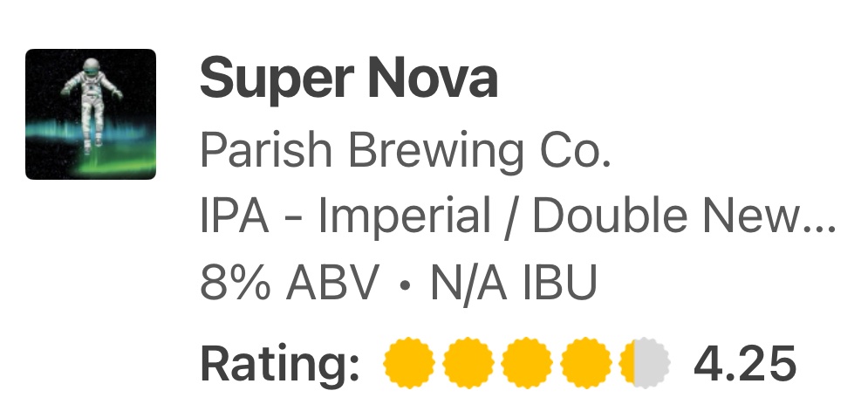Viewport: 868px width, 418px height.
Task: Click the gray unfilled part of the last cap
Action: [x=654, y=362]
